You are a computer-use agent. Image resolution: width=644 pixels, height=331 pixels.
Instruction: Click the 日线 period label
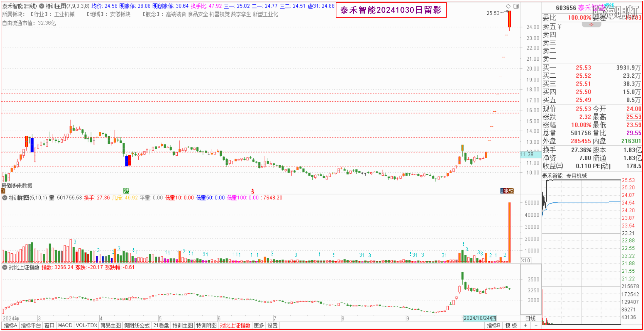530,318
